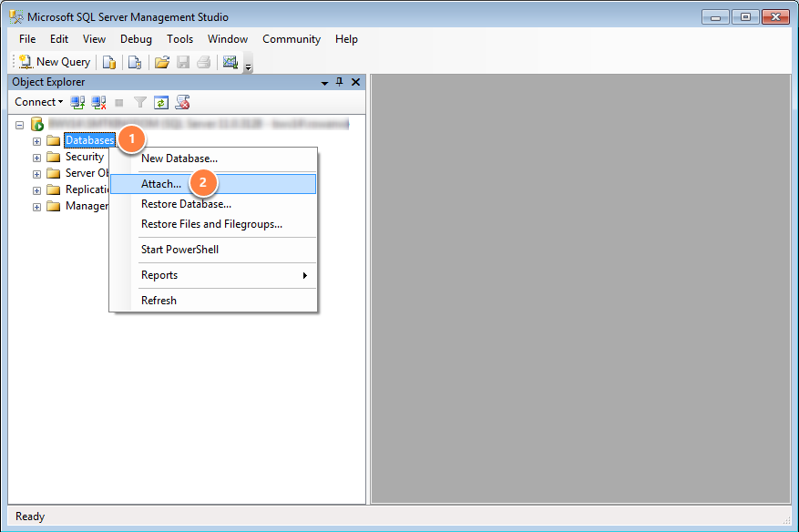Viewport: 799px width, 532px height.
Task: Open the Tools menu
Action: point(179,39)
